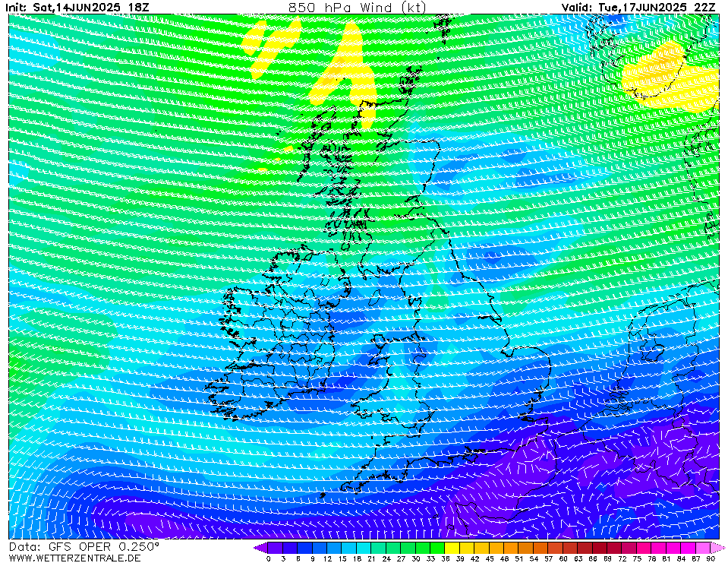Screen dimensions: 728x563
Task: Click the purple arrow at the legend's low end
Action: (260, 548)
